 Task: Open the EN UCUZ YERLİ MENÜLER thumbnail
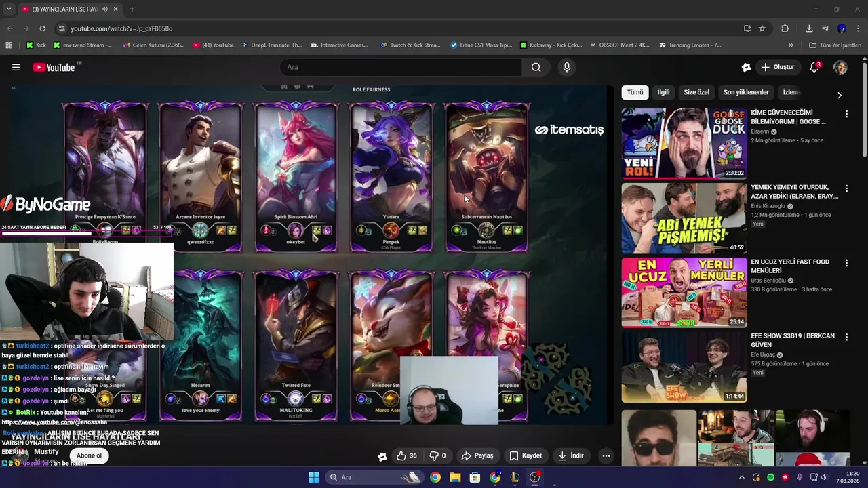684,292
